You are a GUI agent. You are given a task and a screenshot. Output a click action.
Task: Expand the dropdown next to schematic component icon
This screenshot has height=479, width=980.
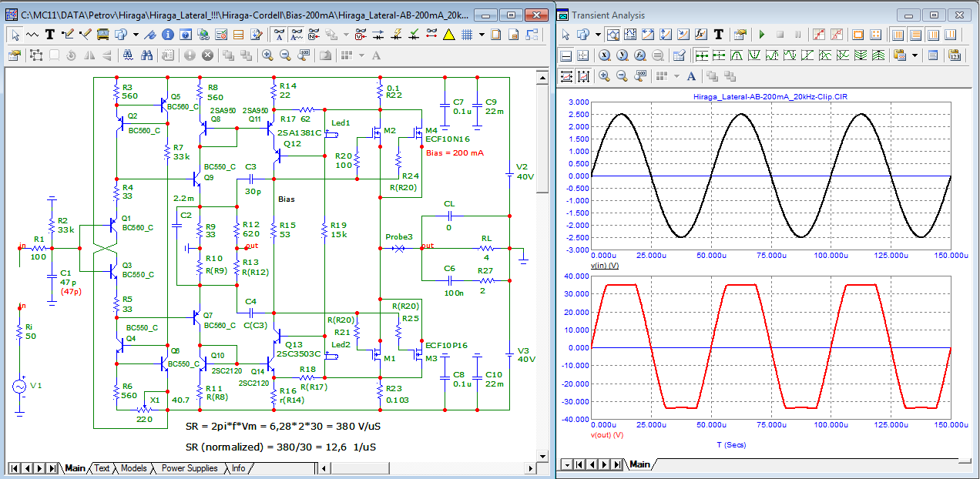[136, 34]
